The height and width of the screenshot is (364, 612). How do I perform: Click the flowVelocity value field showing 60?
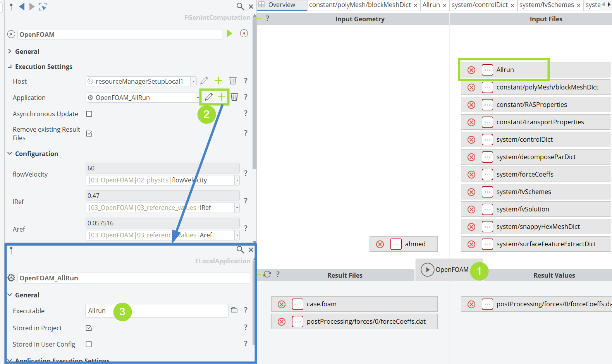(x=162, y=168)
